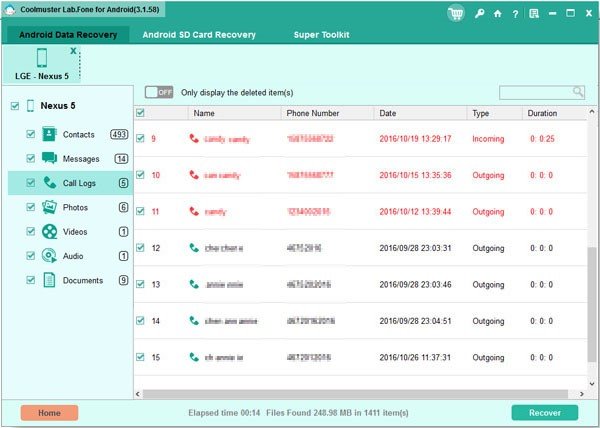Select Documents category label

(x=83, y=280)
